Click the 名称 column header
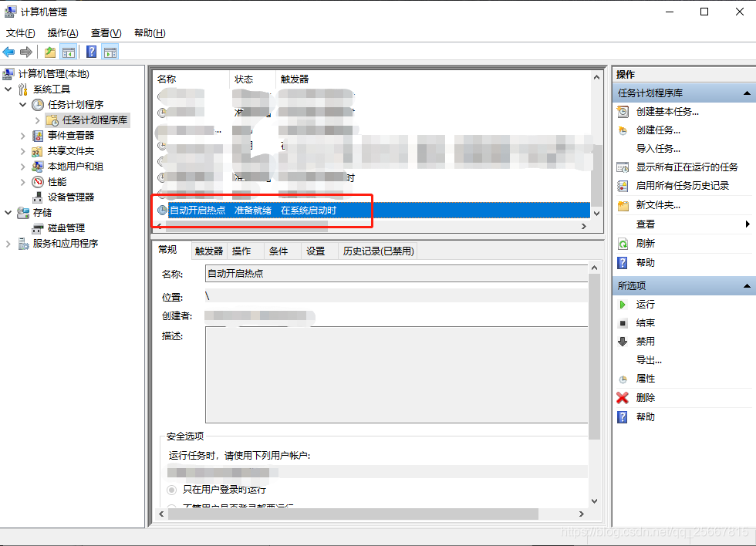 pos(191,79)
